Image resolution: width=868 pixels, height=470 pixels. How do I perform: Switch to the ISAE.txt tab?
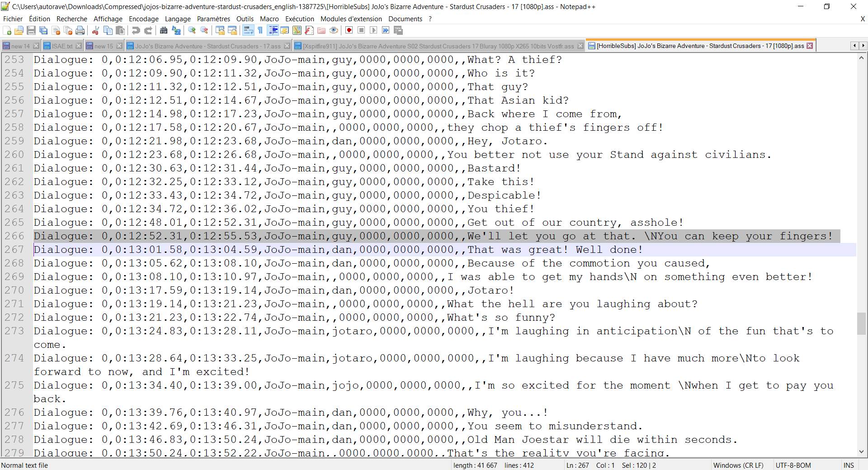(x=62, y=46)
